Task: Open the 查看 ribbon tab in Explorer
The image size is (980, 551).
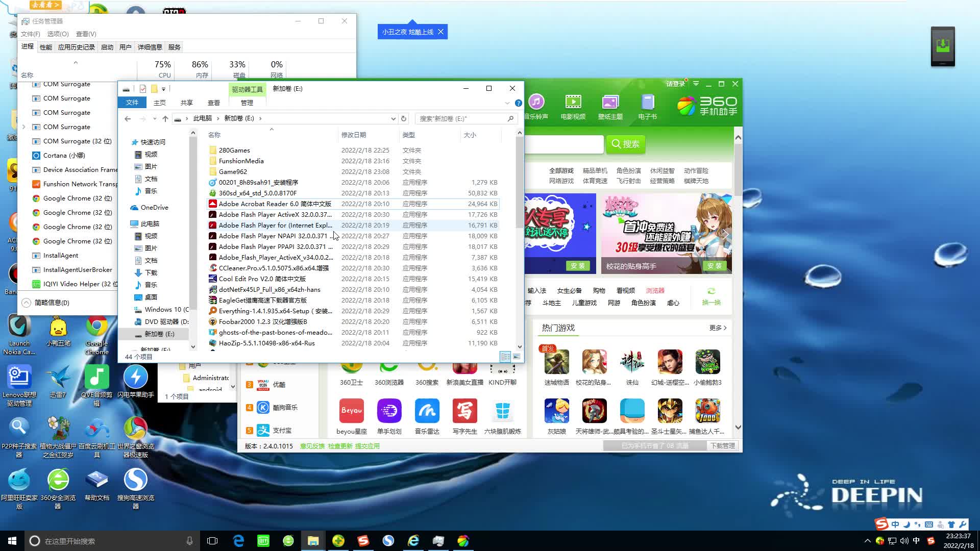Action: [214, 103]
